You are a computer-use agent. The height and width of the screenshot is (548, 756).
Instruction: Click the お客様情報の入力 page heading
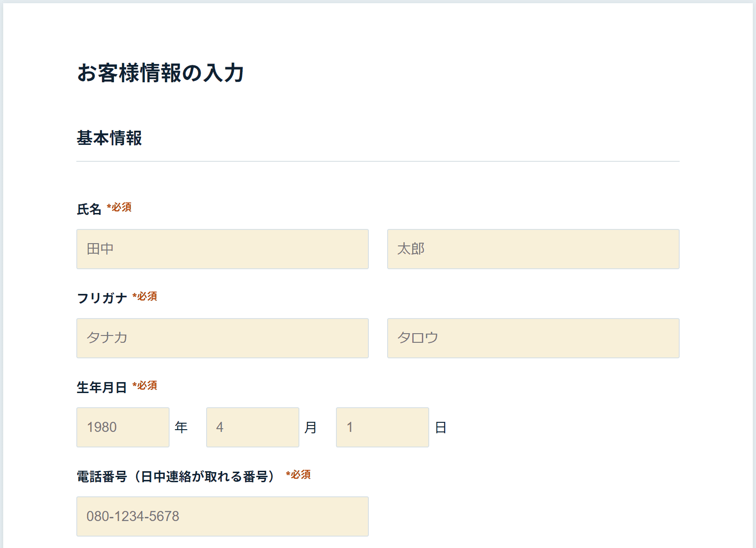pyautogui.click(x=160, y=73)
